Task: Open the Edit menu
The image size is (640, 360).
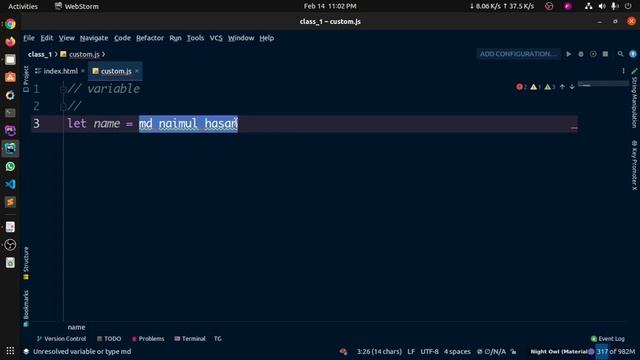Action: coord(47,38)
